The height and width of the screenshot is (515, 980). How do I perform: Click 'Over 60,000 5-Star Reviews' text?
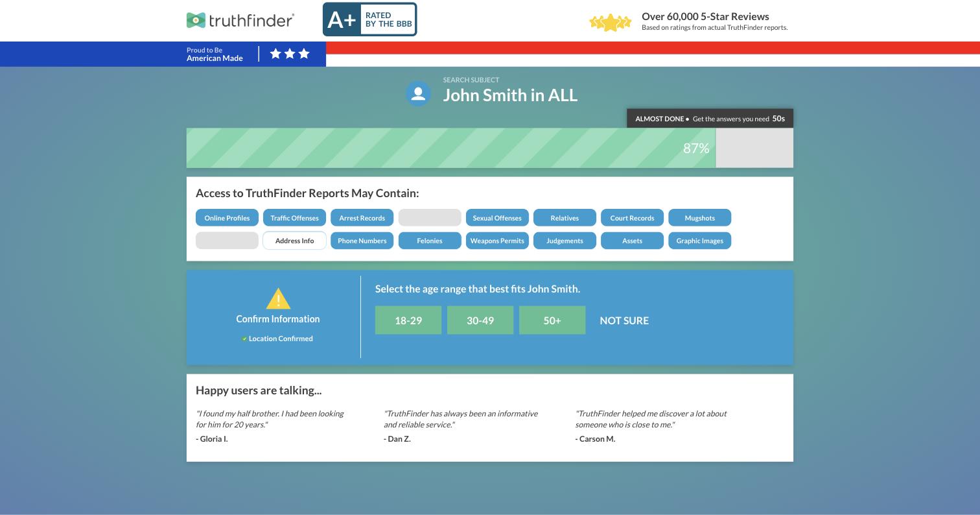click(705, 16)
